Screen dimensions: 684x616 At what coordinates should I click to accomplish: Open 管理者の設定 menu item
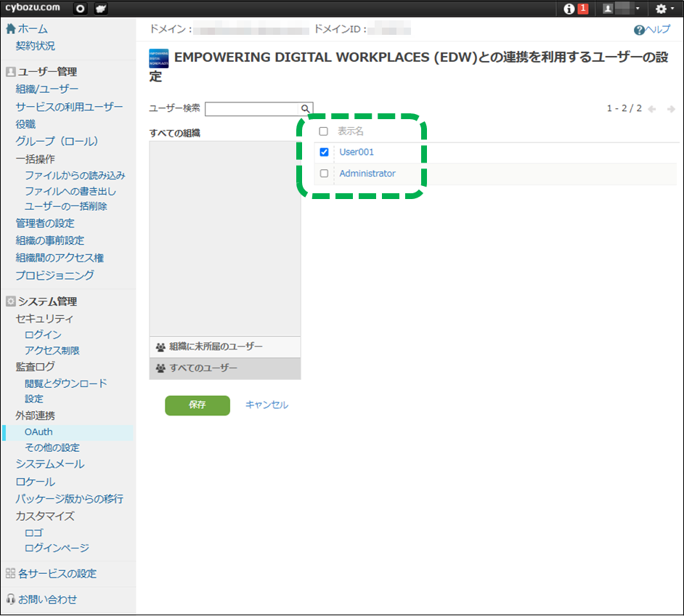[x=45, y=223]
